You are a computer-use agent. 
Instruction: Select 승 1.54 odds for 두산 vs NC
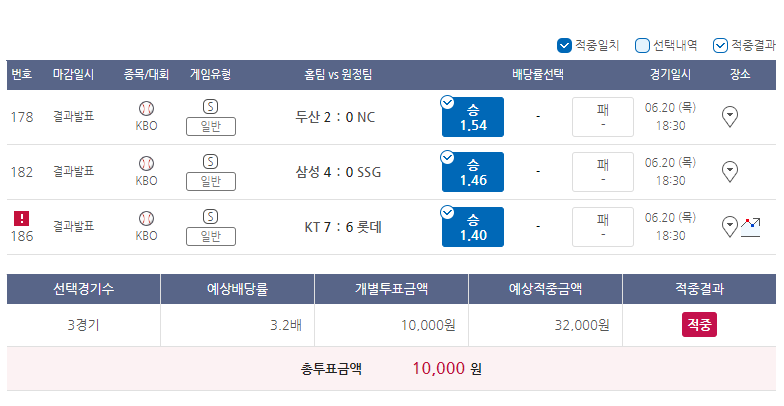[x=472, y=117]
